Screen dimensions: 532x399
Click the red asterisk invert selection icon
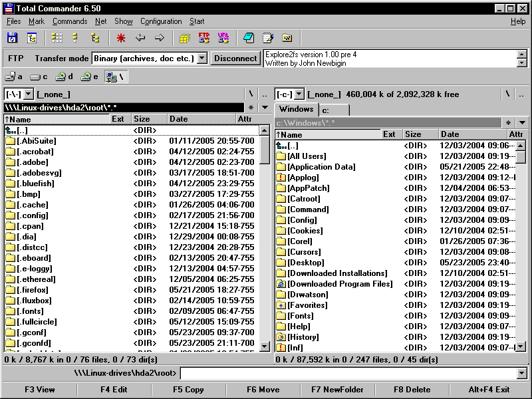120,38
